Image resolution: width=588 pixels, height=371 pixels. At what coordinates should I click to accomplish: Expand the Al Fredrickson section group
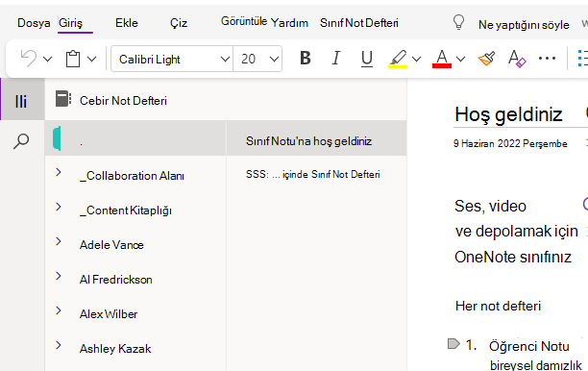59,276
